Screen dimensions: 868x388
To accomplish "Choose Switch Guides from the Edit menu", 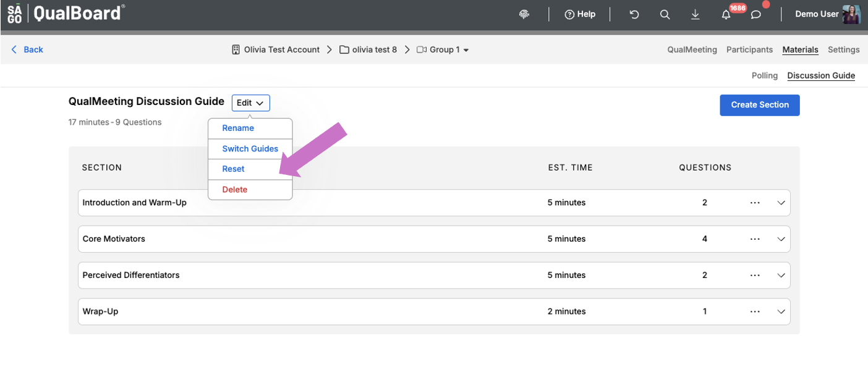I will tap(250, 148).
